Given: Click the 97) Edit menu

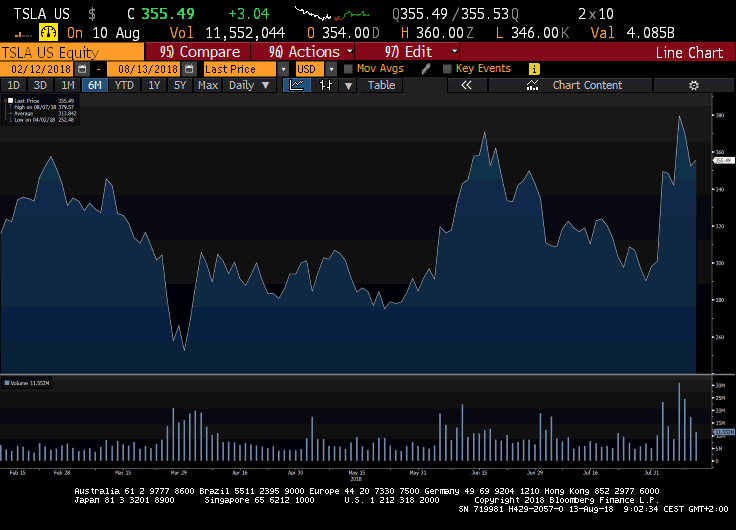Looking at the screenshot, I should pyautogui.click(x=407, y=52).
